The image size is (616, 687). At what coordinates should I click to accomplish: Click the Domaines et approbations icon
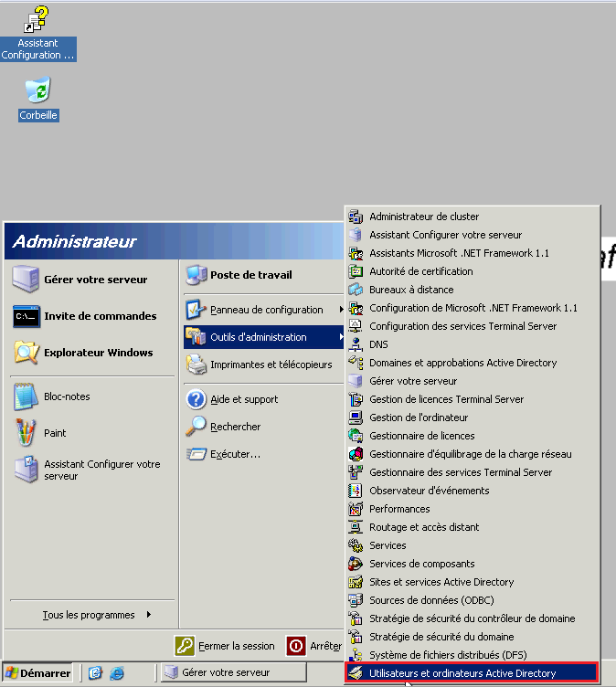coord(356,363)
